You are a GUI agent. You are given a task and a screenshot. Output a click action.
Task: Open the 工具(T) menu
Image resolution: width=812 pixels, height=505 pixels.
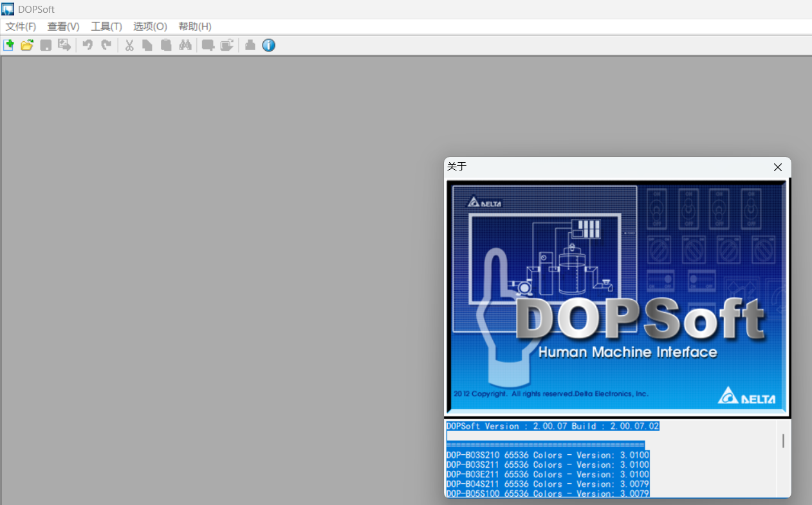click(106, 26)
